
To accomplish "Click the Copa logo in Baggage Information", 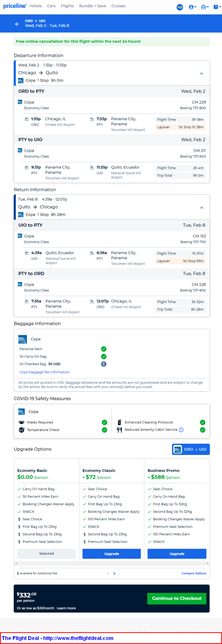I will point(23,339).
